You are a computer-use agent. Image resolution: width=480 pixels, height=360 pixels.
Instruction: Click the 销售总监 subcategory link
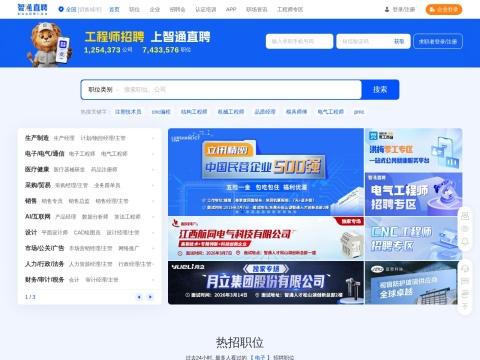(x=79, y=201)
